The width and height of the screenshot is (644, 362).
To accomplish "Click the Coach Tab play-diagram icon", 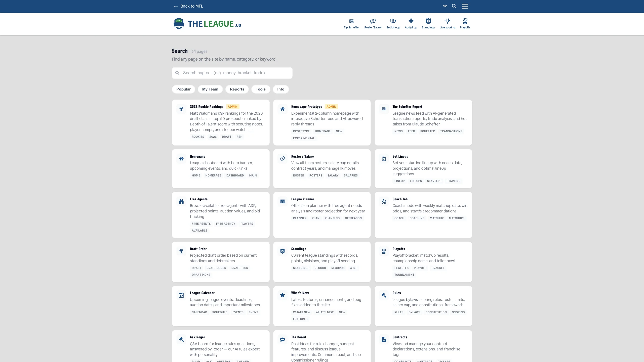I will [x=384, y=201].
